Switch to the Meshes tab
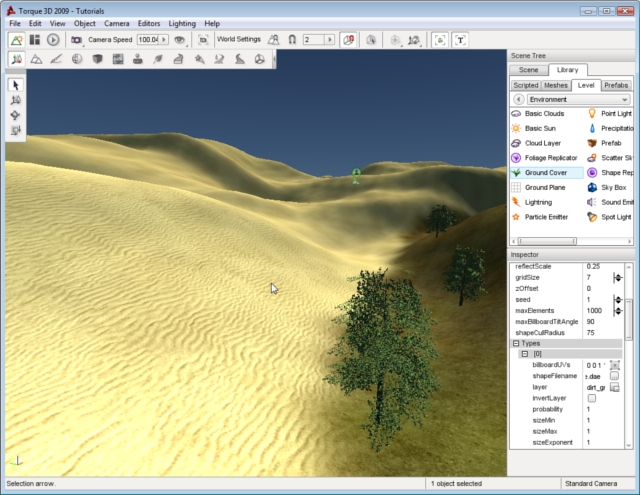The height and width of the screenshot is (495, 640). 556,85
